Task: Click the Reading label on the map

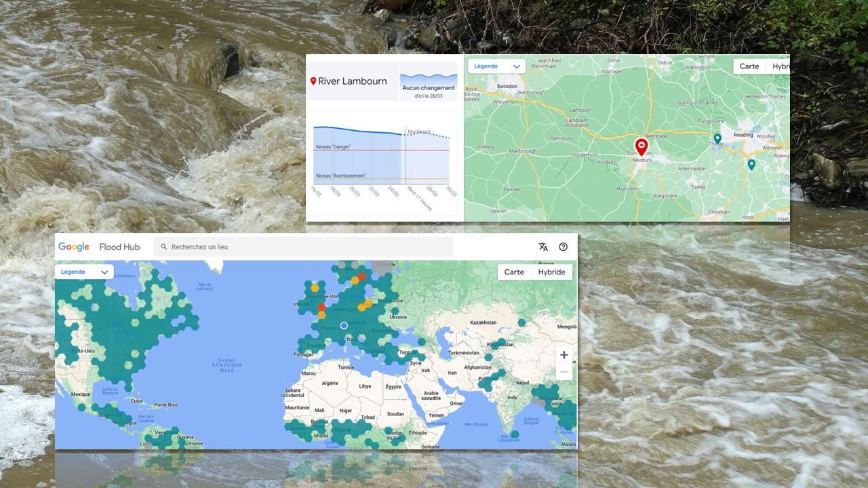Action: pyautogui.click(x=743, y=135)
